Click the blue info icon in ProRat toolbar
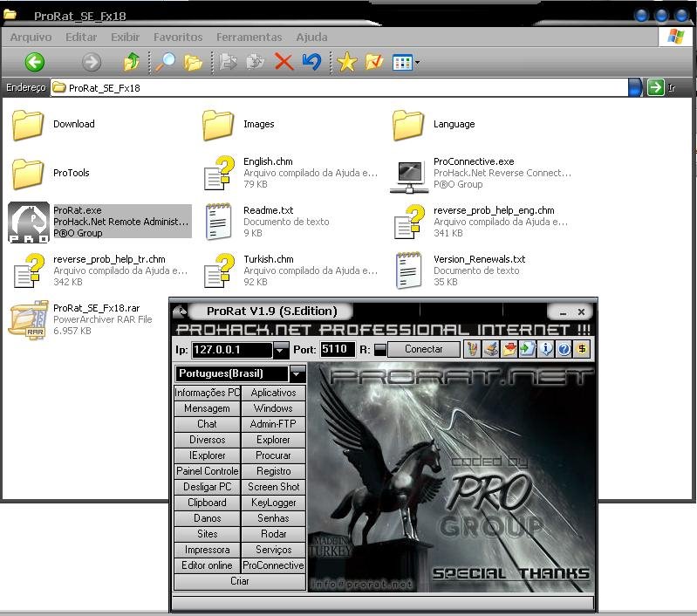 pos(547,349)
